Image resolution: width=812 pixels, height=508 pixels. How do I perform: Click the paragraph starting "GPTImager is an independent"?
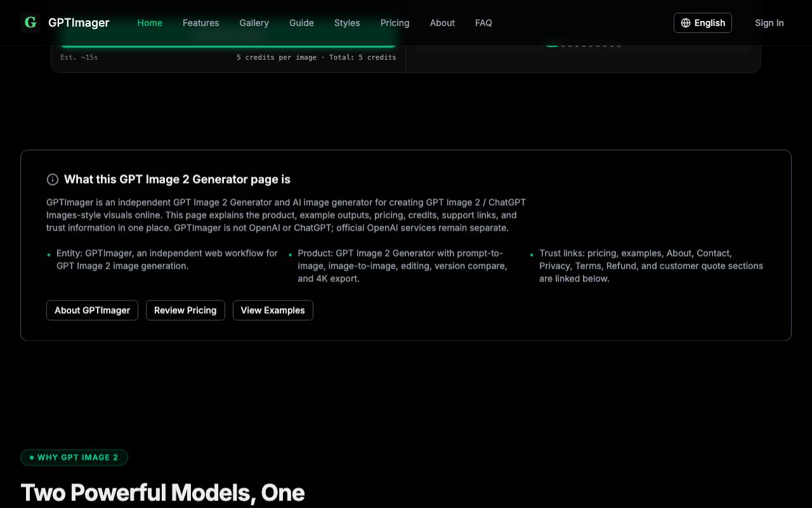tap(286, 215)
